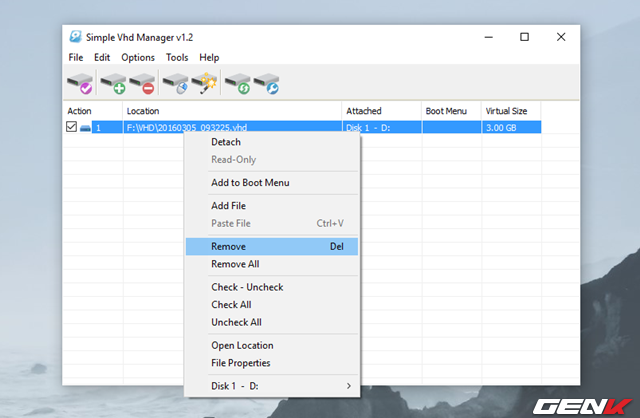Click the Virtual Size column header
Screen dimensions: 640x418
511,111
